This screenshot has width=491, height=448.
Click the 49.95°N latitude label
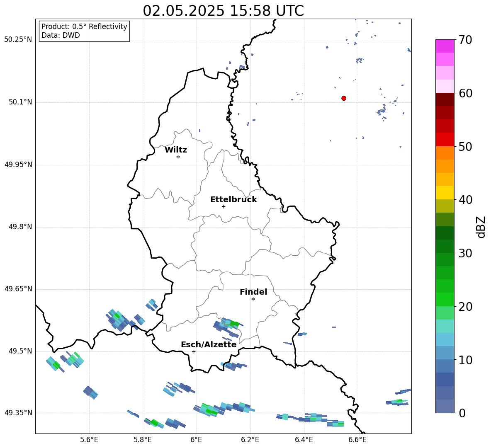pyautogui.click(x=18, y=165)
